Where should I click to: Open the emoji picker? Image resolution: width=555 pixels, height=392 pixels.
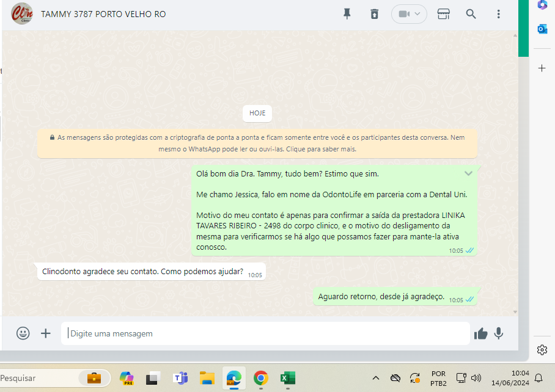click(23, 333)
